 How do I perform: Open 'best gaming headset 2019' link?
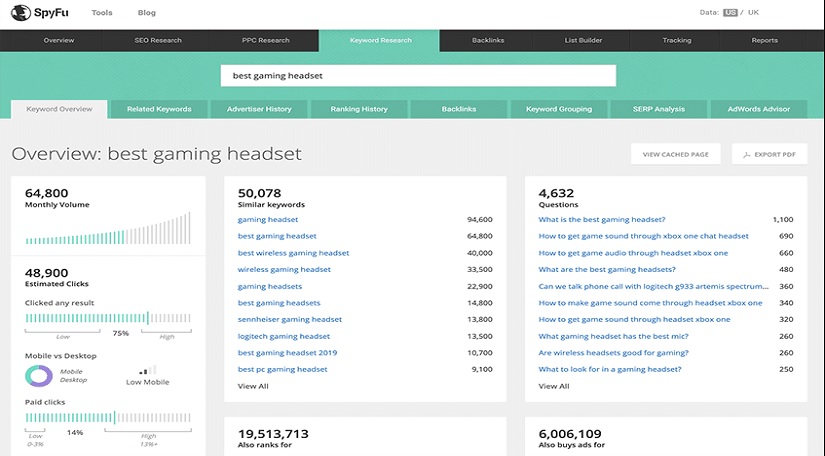(x=287, y=353)
